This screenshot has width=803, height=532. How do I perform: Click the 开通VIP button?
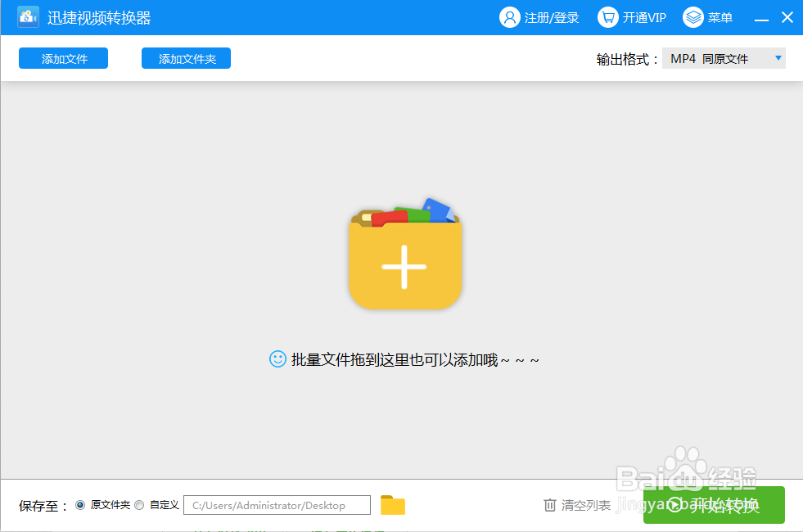tap(643, 17)
